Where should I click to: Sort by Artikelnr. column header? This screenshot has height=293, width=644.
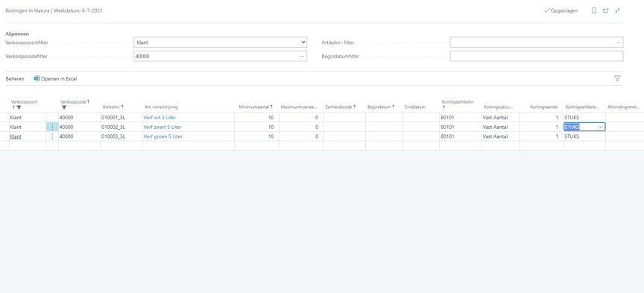[x=113, y=107]
